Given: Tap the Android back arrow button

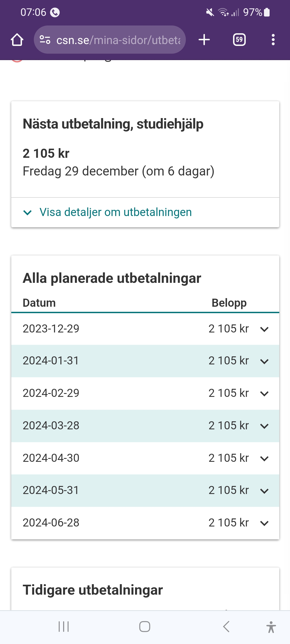Looking at the screenshot, I should click(226, 627).
